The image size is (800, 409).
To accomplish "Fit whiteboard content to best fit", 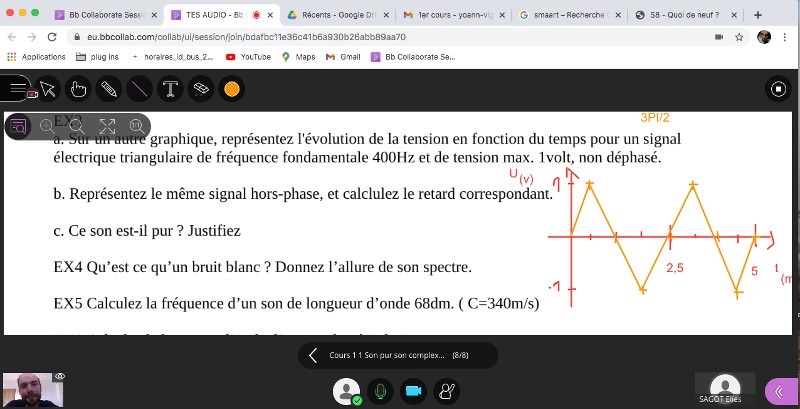I will [107, 126].
